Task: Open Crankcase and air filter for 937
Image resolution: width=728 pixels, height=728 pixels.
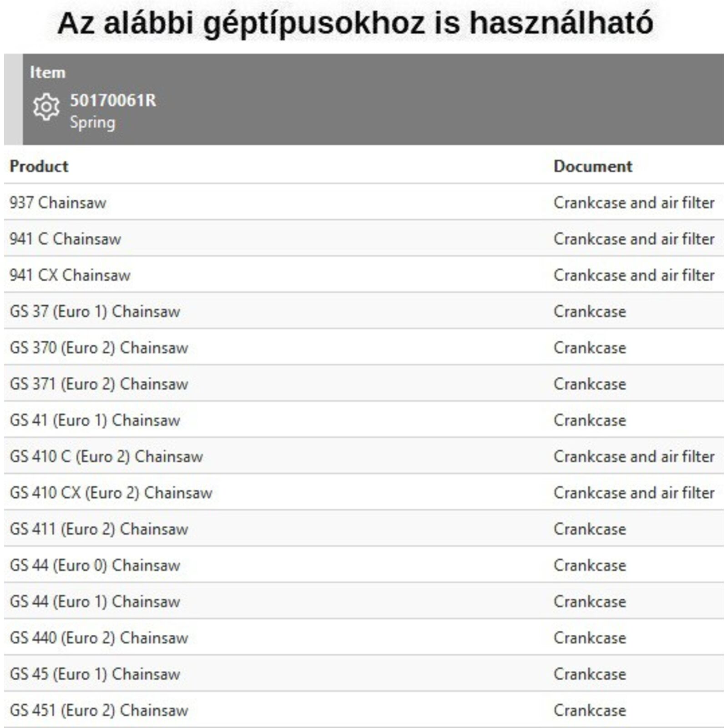Action: [x=634, y=203]
